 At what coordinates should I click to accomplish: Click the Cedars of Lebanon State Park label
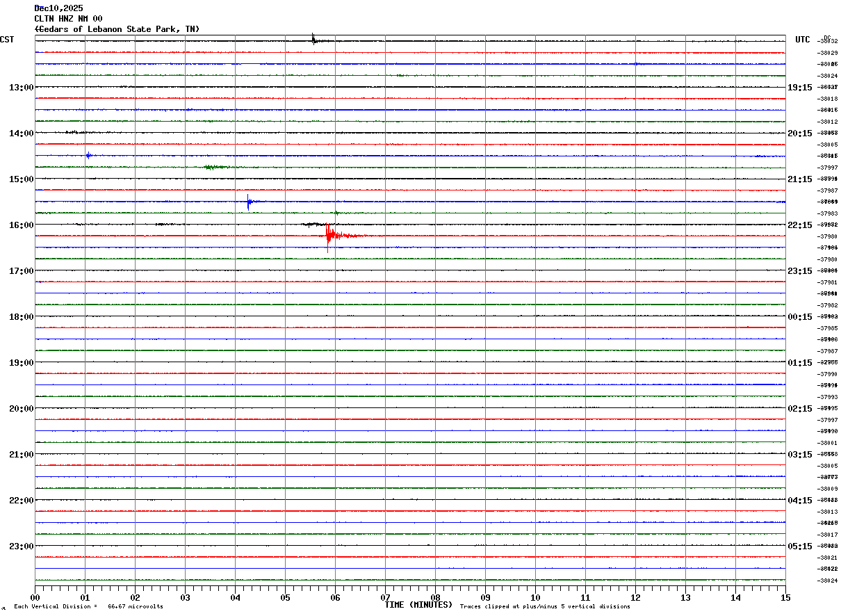point(117,29)
